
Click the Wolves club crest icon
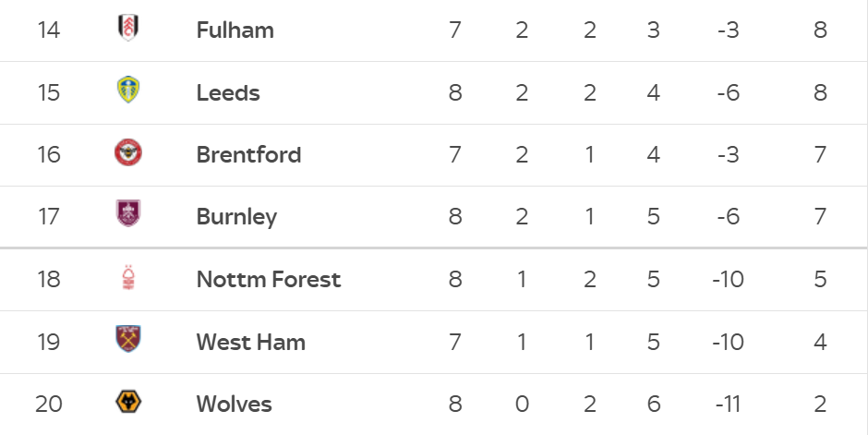[x=127, y=403]
